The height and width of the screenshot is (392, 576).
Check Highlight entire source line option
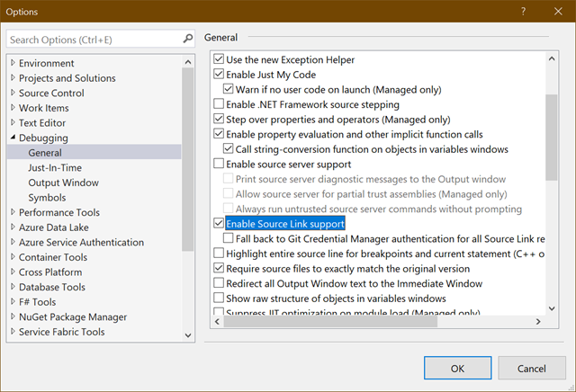(219, 253)
